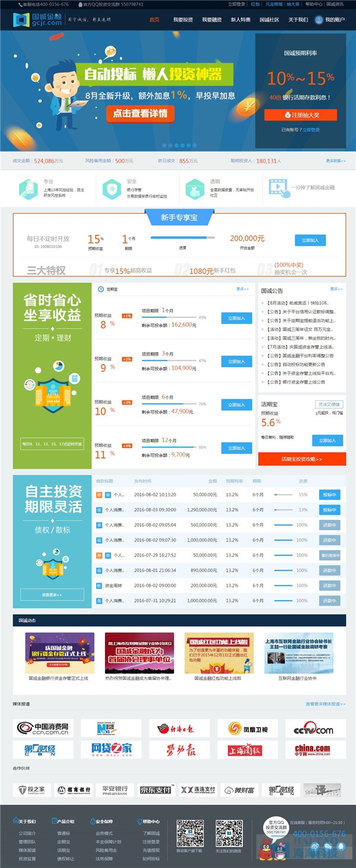Click the 网贷之家 media logo
This screenshot has height=868, width=356.
(x=112, y=749)
